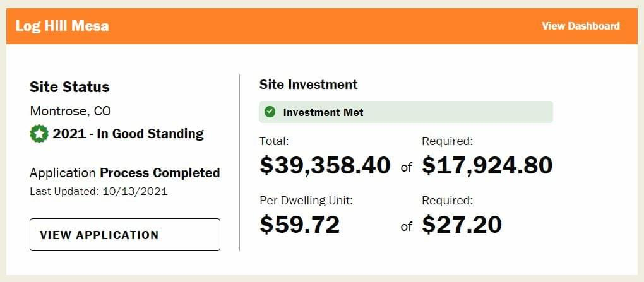Select the Site Investment heading
Screen dimensions: 644x282
(309, 85)
